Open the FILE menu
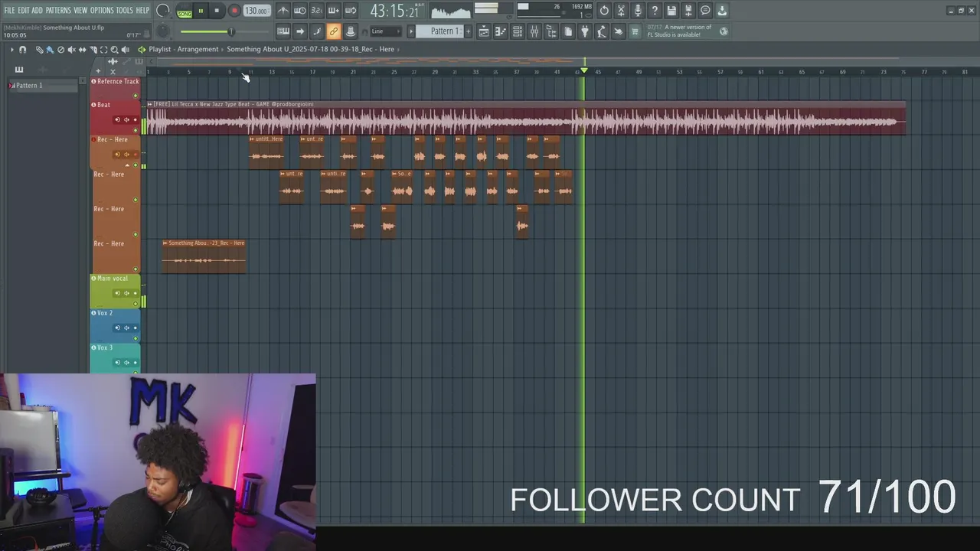Viewport: 980px width, 551px height. tap(10, 11)
